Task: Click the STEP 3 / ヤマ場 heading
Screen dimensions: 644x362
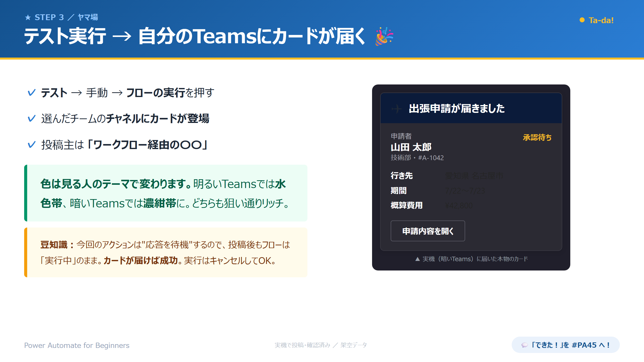Action: (61, 17)
